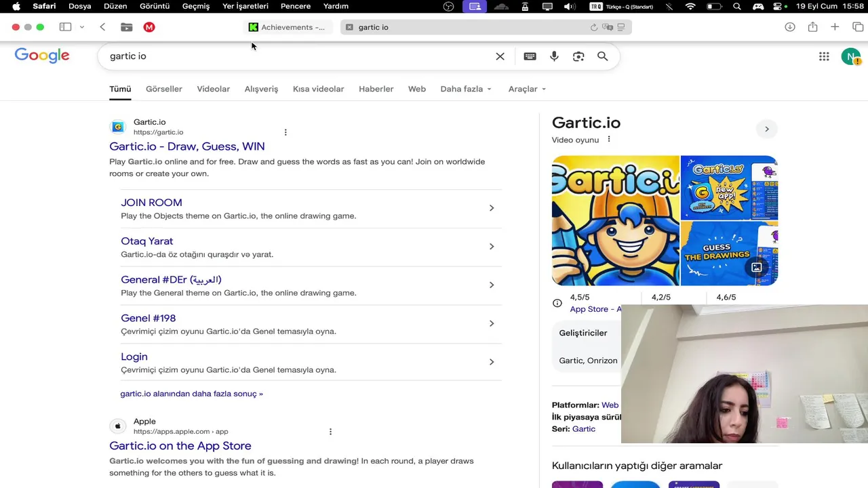The image size is (868, 488).
Task: Click gartic.io alanından daha fazla sonuç link
Action: pyautogui.click(x=191, y=394)
